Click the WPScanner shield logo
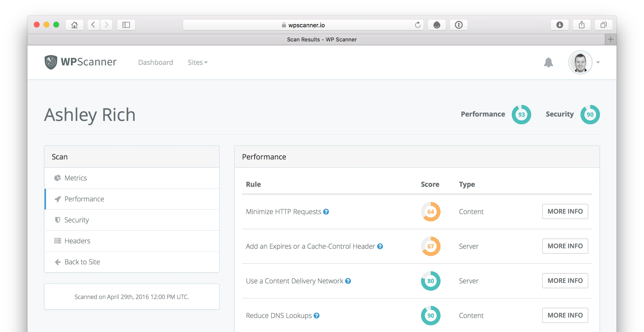The height and width of the screenshot is (332, 644). pyautogui.click(x=51, y=62)
